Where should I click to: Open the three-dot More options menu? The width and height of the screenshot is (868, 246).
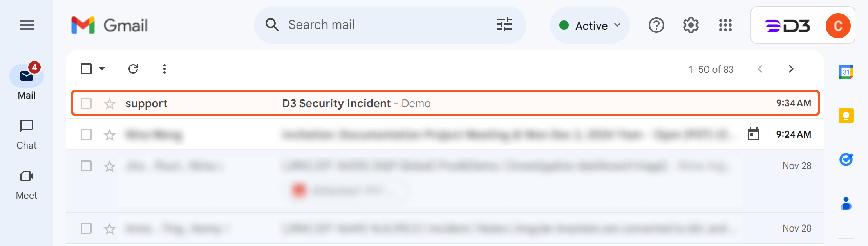click(165, 69)
